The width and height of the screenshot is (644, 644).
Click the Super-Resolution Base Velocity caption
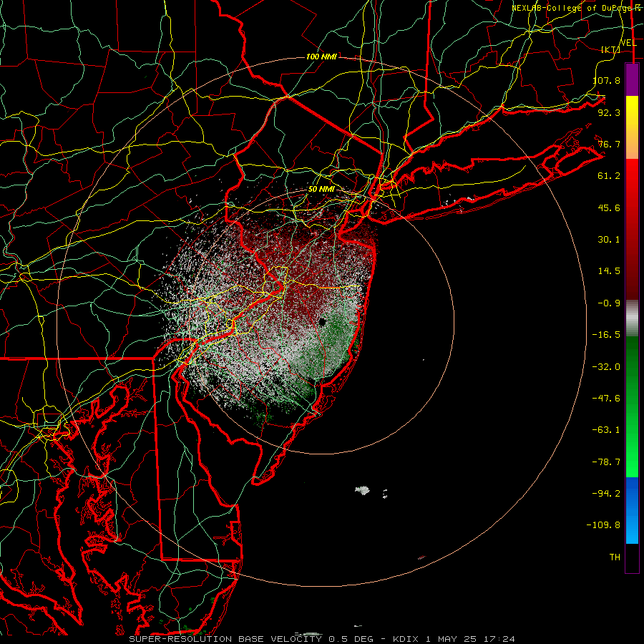321,639
